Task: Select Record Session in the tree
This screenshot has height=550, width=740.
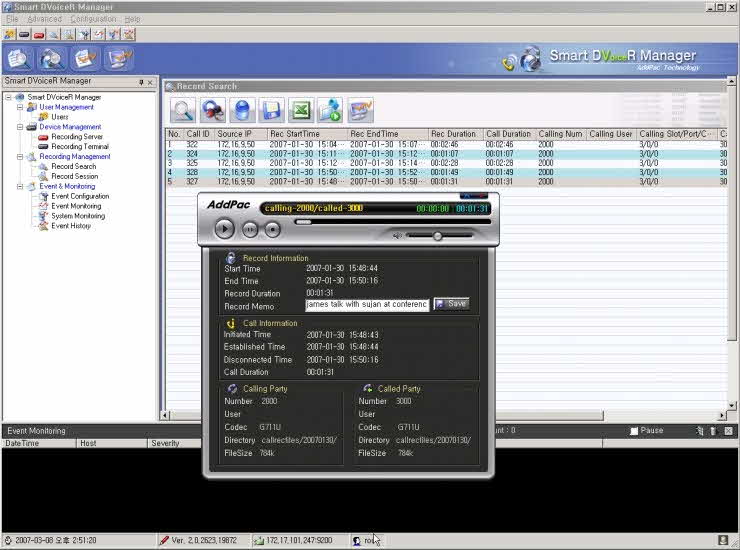Action: [74, 176]
